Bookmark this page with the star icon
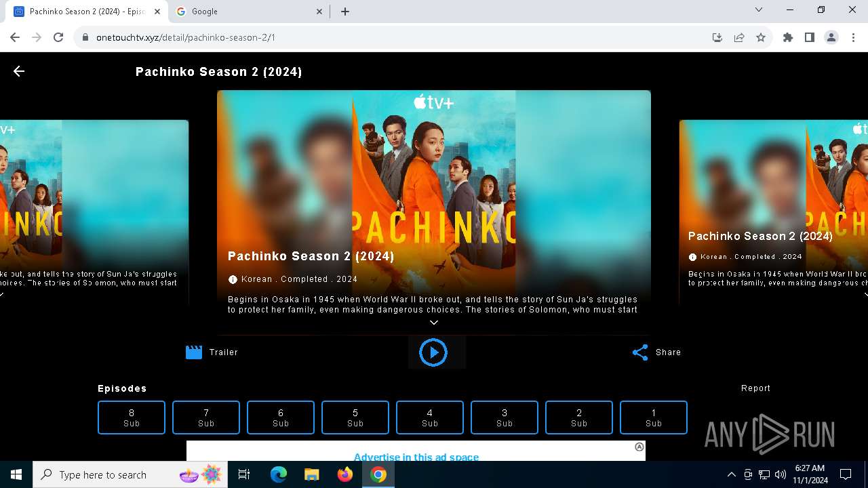 pyautogui.click(x=761, y=37)
